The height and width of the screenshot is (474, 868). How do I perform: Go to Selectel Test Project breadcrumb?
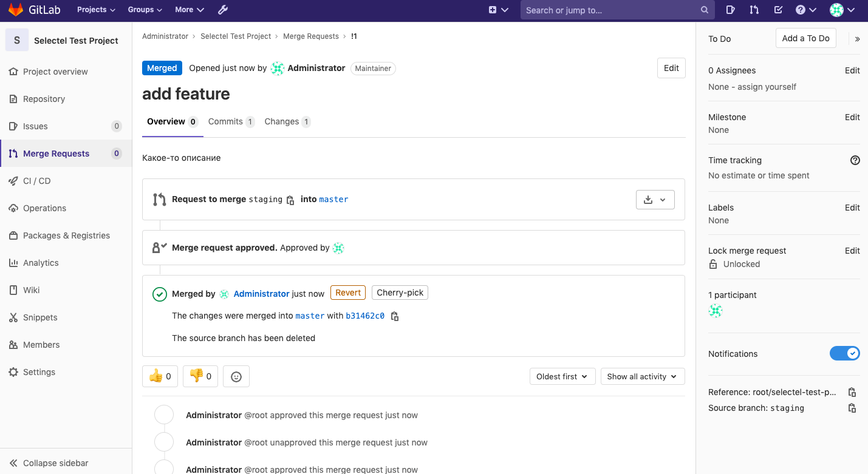pyautogui.click(x=236, y=36)
